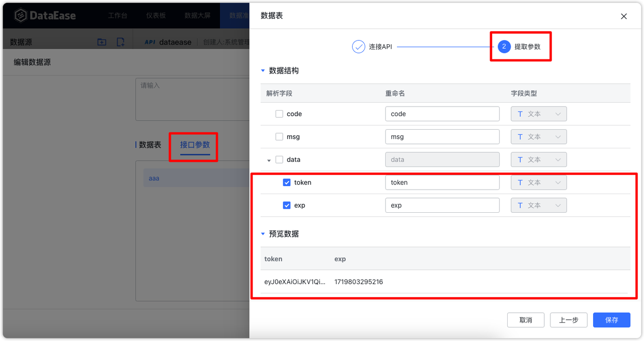Click inside the code rename input field
This screenshot has width=644, height=341.
click(x=442, y=114)
